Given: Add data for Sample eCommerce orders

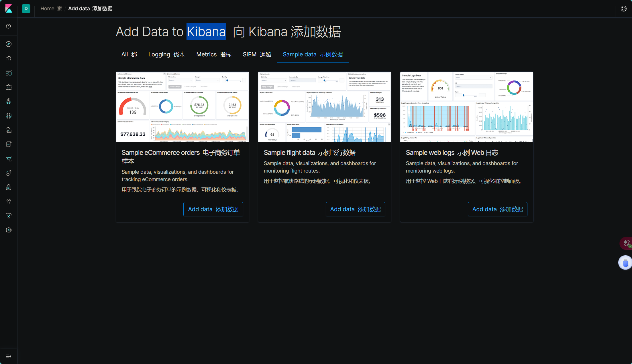Looking at the screenshot, I should [x=213, y=209].
